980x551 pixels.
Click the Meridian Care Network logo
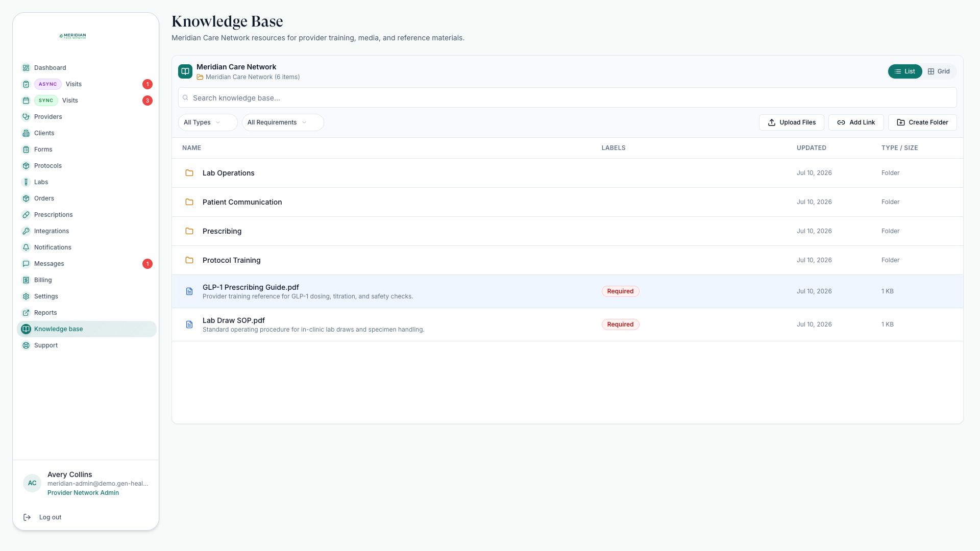[x=73, y=36]
